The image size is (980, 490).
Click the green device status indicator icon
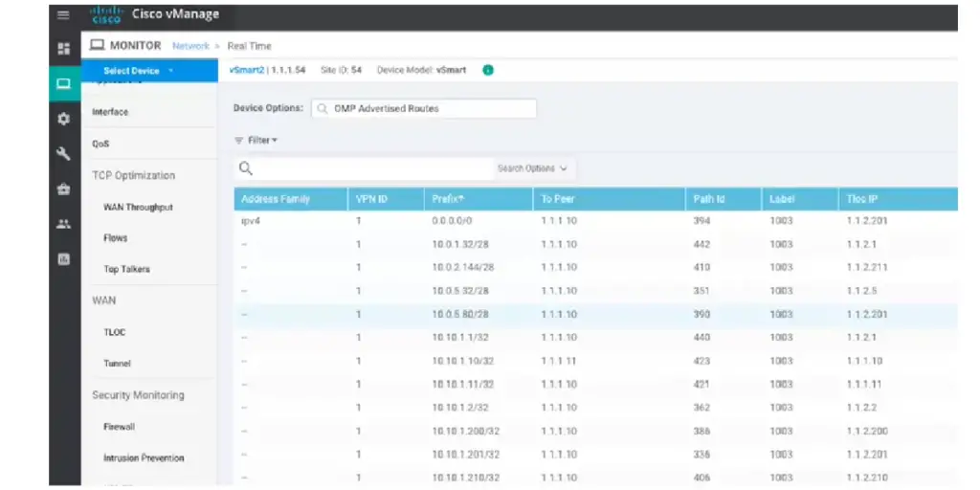488,70
